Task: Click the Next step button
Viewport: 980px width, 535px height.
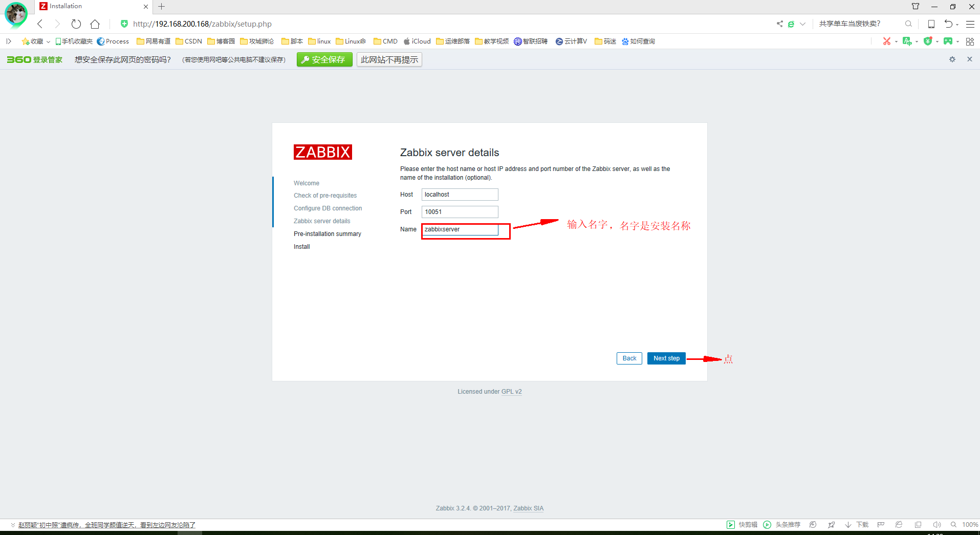Action: (666, 358)
